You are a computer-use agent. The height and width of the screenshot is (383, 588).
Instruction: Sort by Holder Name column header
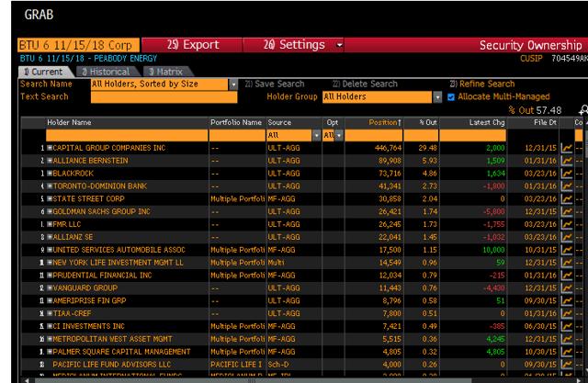pos(69,122)
